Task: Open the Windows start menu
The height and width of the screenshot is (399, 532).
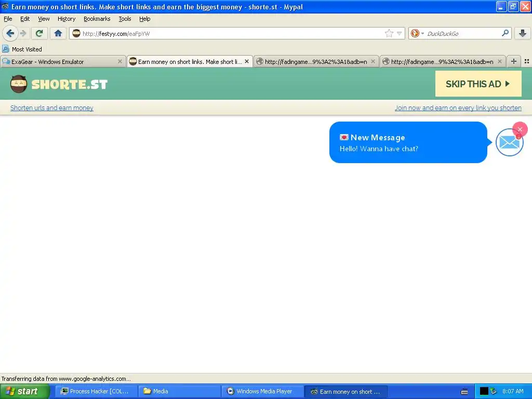Action: click(x=24, y=392)
